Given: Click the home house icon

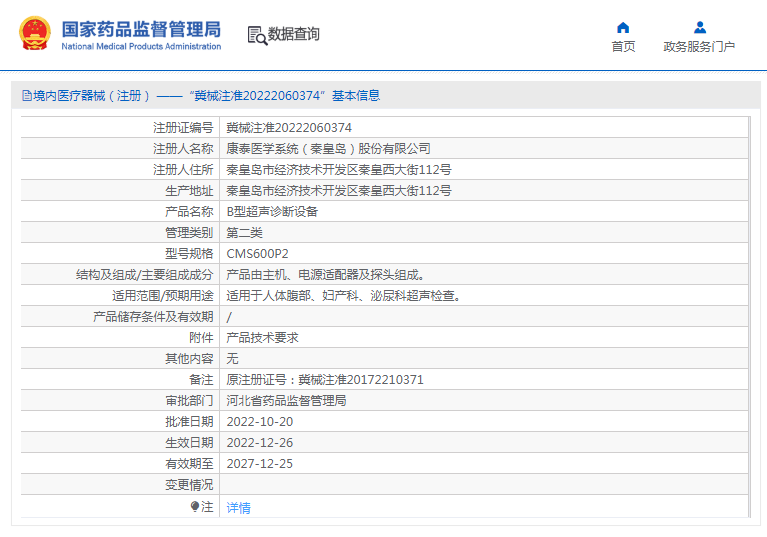Looking at the screenshot, I should [x=623, y=27].
